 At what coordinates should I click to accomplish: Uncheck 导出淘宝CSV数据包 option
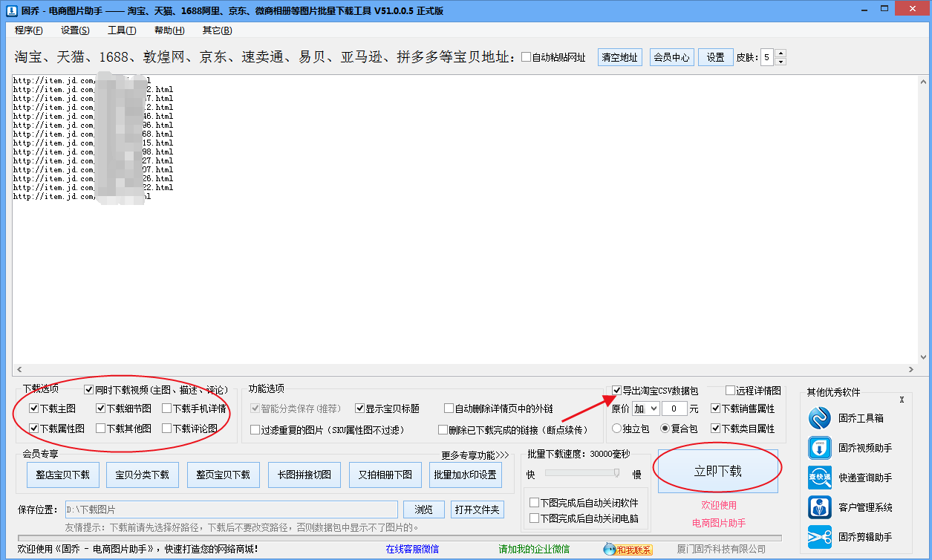[x=617, y=390]
